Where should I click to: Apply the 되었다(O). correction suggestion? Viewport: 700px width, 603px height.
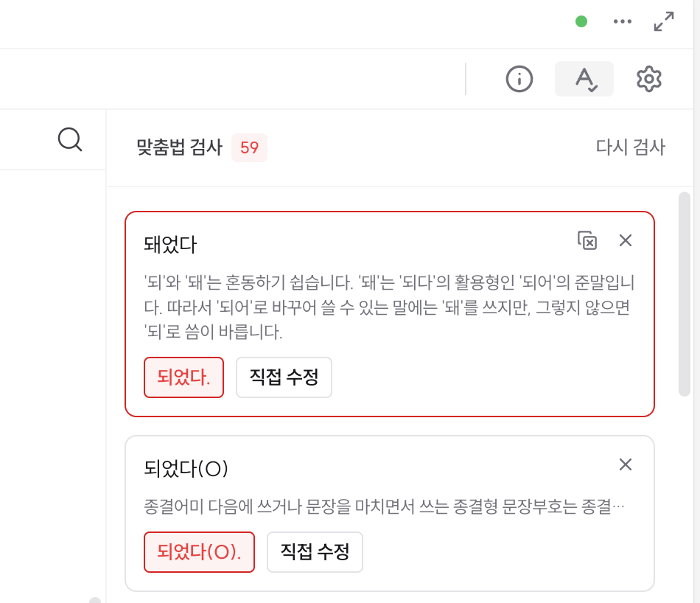199,552
